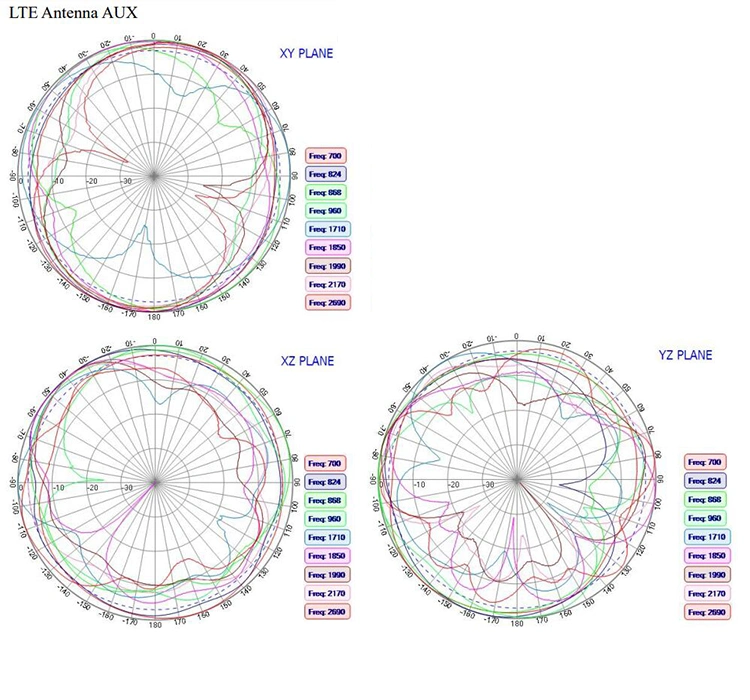Click the Freq: 700 legend in XY plane
750x700 pixels.
[x=325, y=156]
